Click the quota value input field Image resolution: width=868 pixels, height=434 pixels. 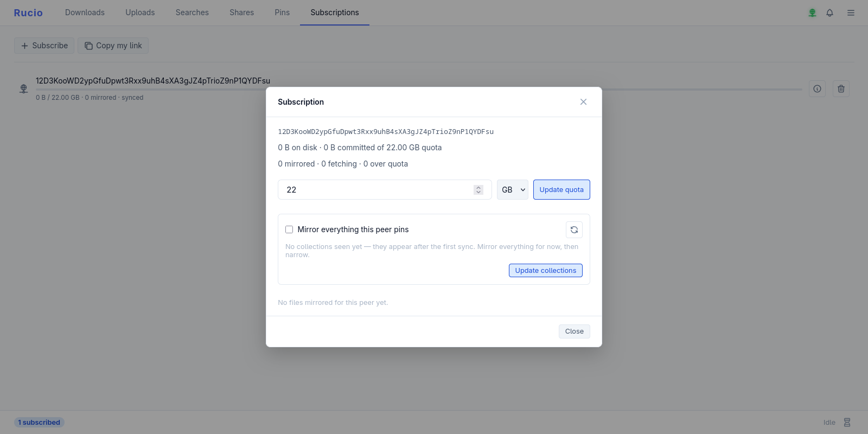(385, 189)
